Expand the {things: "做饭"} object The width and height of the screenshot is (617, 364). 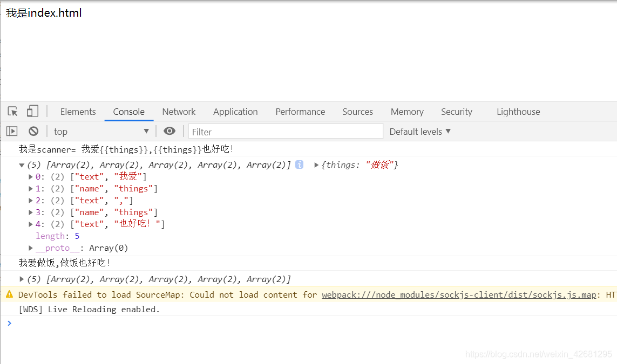[x=316, y=164]
